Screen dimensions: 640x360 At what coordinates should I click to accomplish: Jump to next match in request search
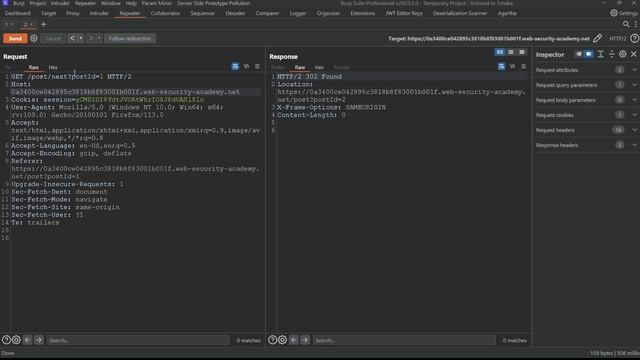39,340
